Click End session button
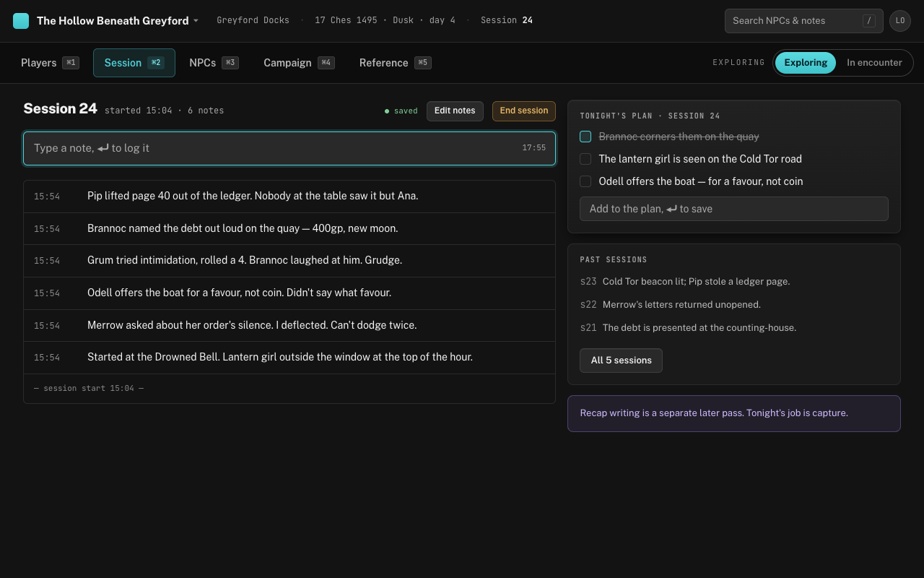 524,111
